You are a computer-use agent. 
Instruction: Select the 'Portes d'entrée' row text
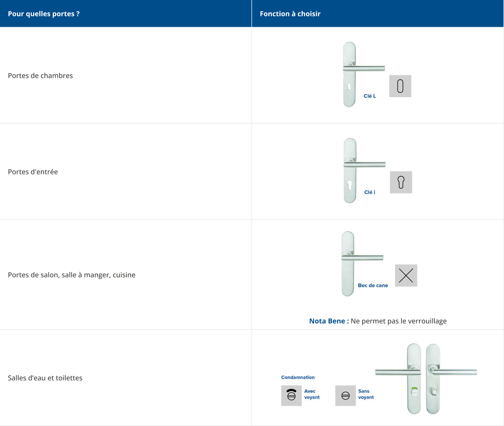point(33,172)
